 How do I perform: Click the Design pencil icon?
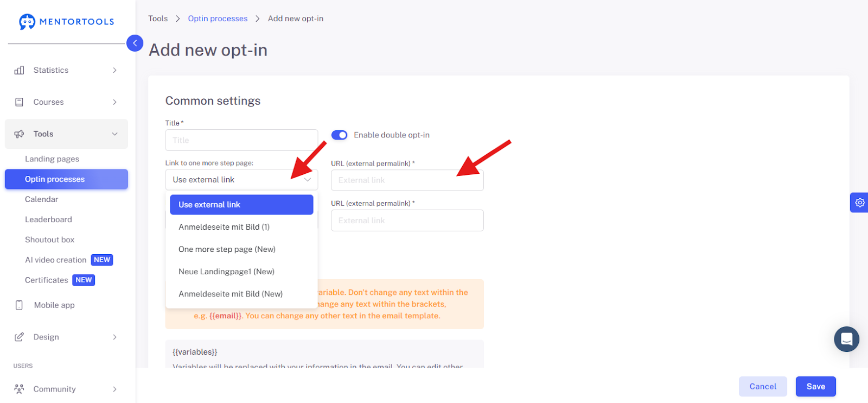[x=20, y=337]
